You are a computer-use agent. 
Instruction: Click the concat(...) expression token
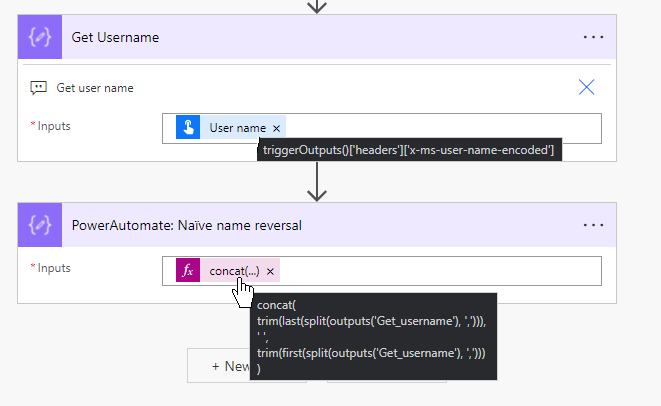[228, 270]
